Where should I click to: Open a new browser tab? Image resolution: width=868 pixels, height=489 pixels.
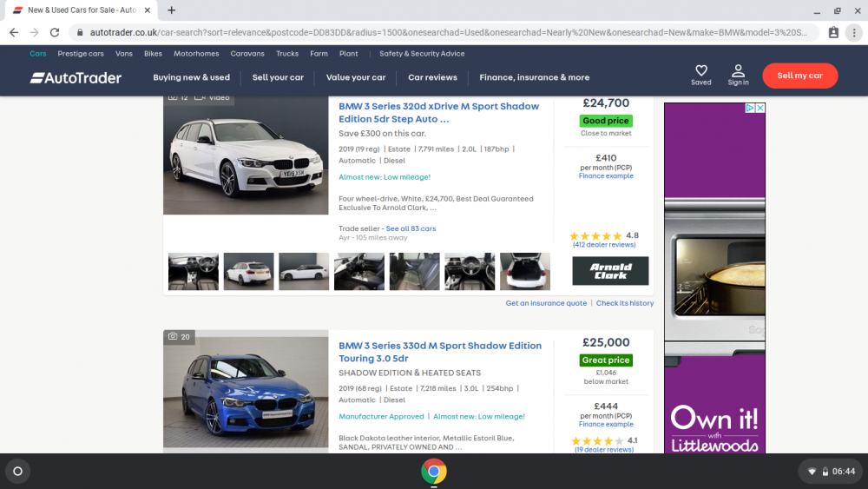(172, 10)
